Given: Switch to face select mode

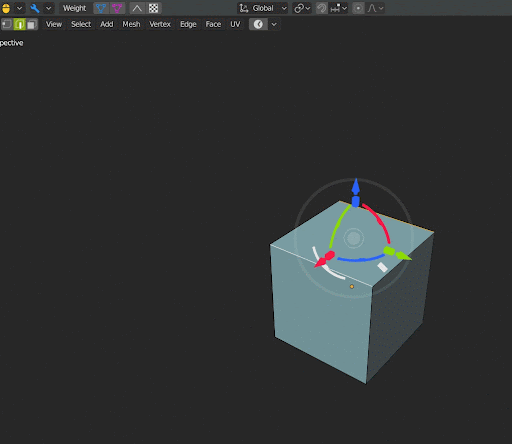Looking at the screenshot, I should [x=32, y=24].
